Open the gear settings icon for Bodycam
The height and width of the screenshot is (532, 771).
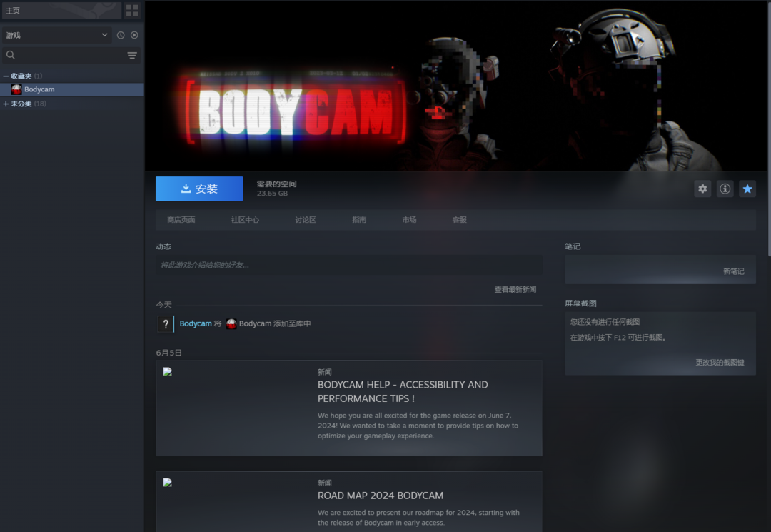(x=702, y=189)
